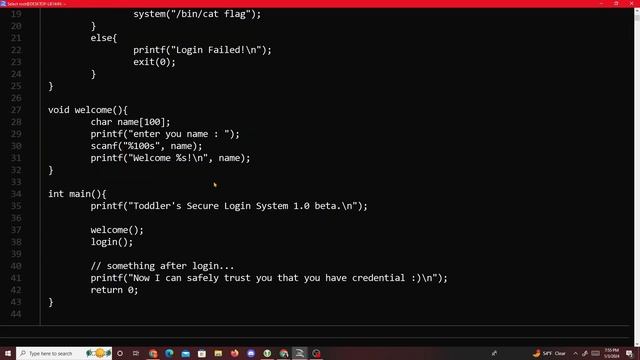The image size is (640, 360).
Task: Open Task View in taskbar
Action: point(136,353)
